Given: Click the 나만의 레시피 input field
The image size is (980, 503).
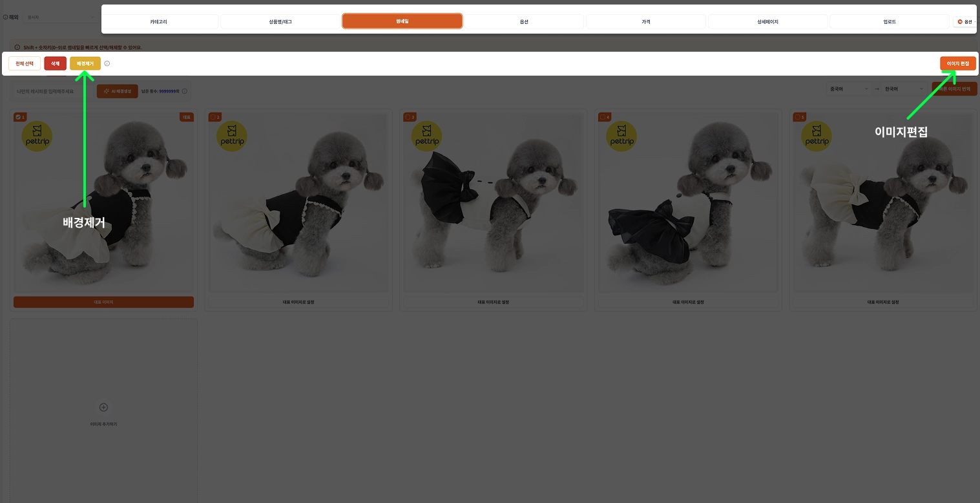Looking at the screenshot, I should 53,91.
